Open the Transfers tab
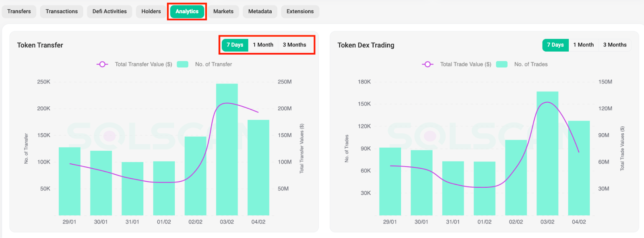The height and width of the screenshot is (238, 644). point(19,11)
